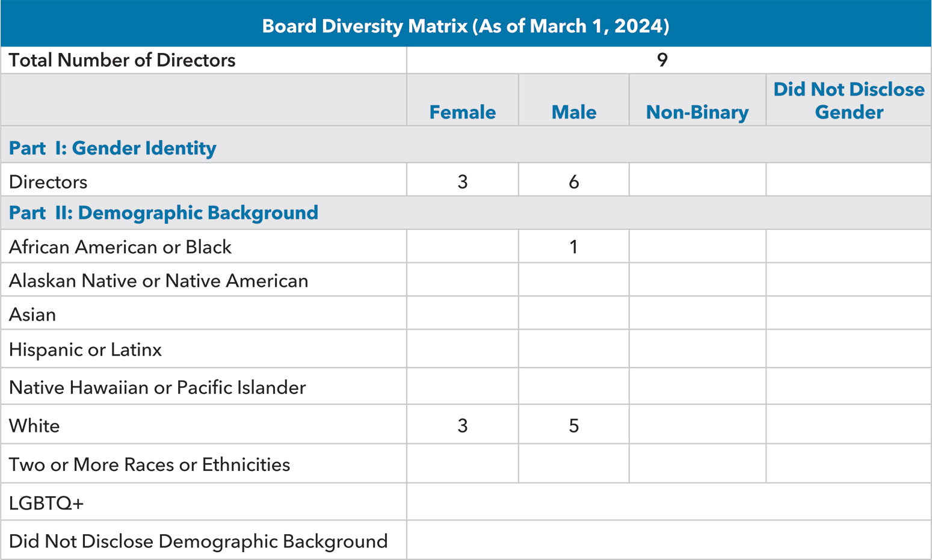Viewport: 932px width, 560px height.
Task: Select the female Directors count cell
Action: click(x=462, y=182)
